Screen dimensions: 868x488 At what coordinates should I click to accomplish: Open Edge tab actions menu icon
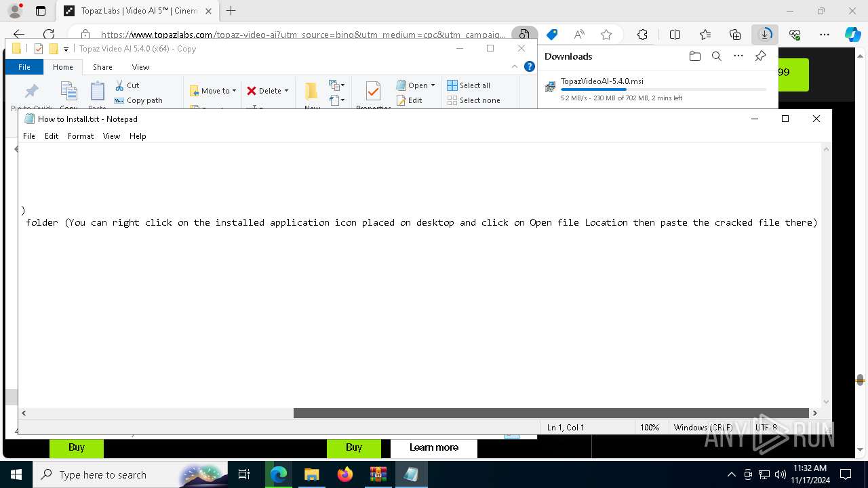pyautogui.click(x=41, y=11)
